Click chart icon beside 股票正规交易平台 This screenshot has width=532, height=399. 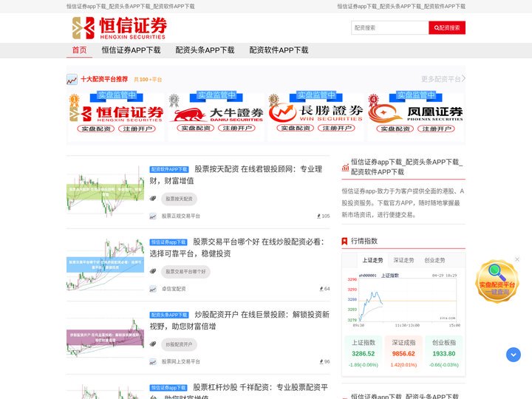click(153, 216)
